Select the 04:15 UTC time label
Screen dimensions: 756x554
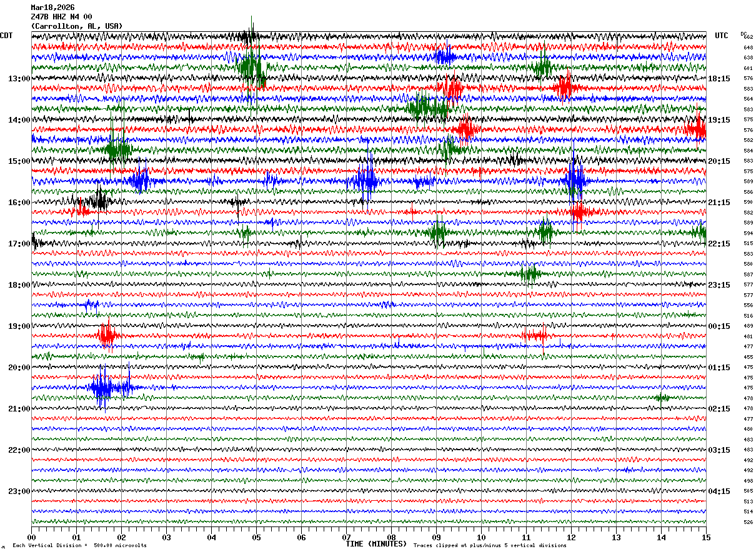click(x=720, y=491)
